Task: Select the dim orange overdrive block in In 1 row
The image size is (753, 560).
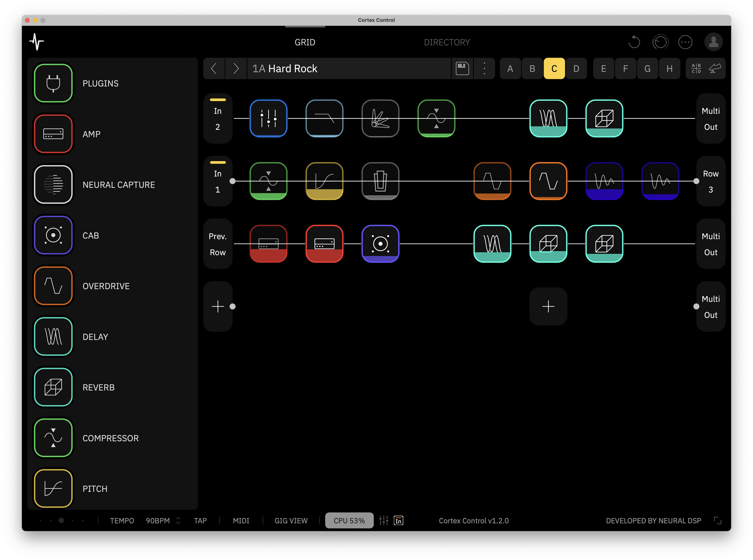Action: tap(493, 181)
